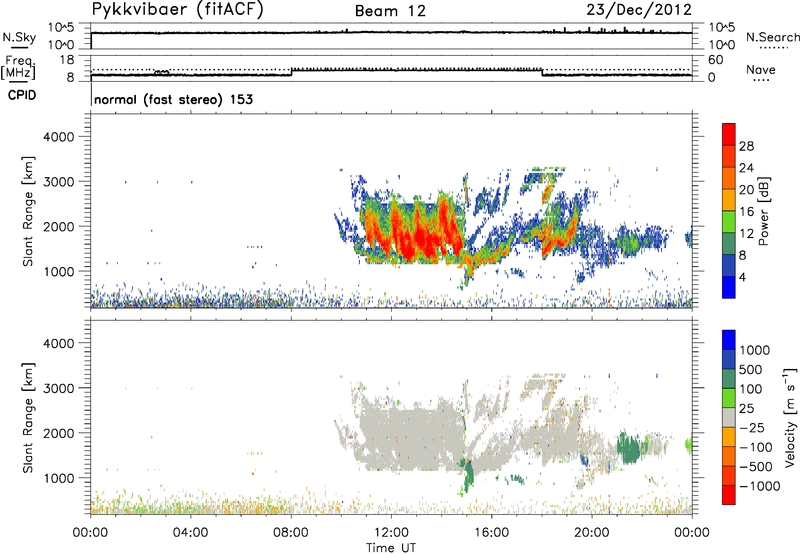Click the Freq. [MHz] axis label
This screenshot has height=554, width=800.
[x=18, y=68]
